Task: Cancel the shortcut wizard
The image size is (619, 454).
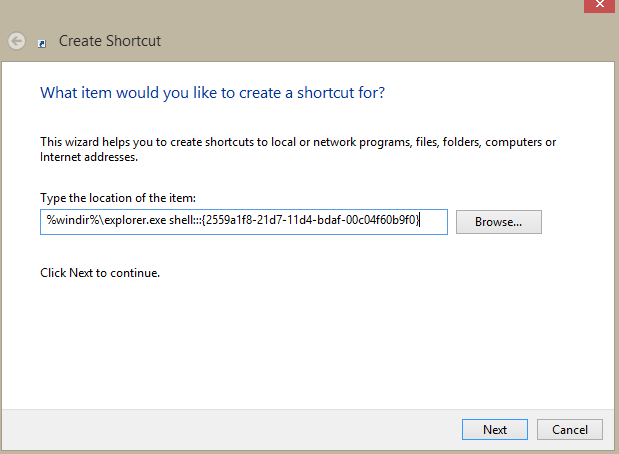Action: click(570, 430)
